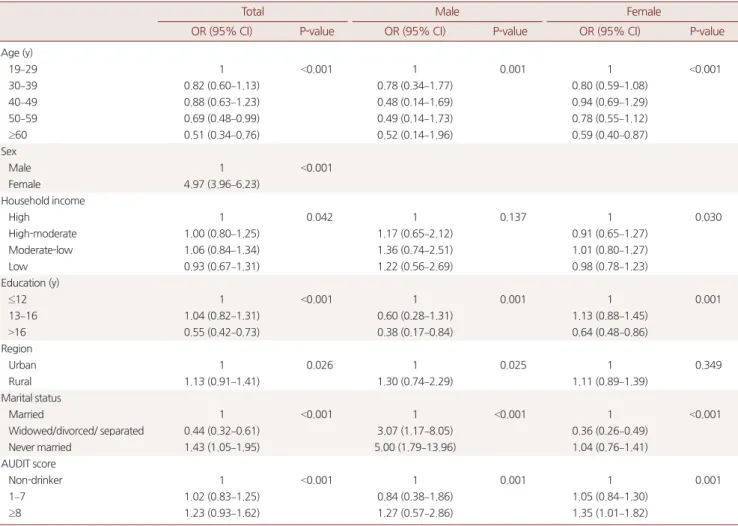
Task: Click the '1–7' AUDIT row label
Action: pyautogui.click(x=17, y=497)
